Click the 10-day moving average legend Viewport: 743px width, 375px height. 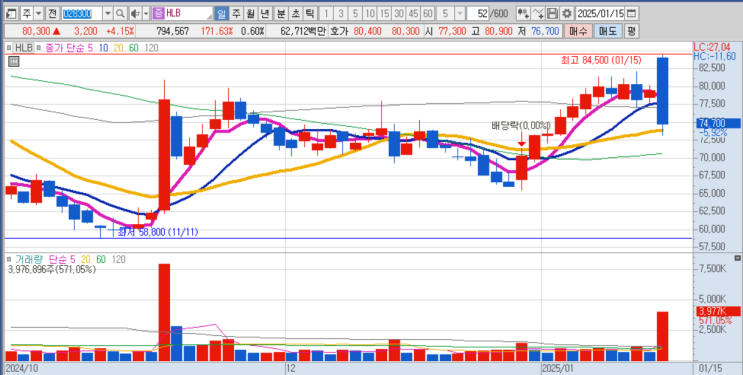104,47
